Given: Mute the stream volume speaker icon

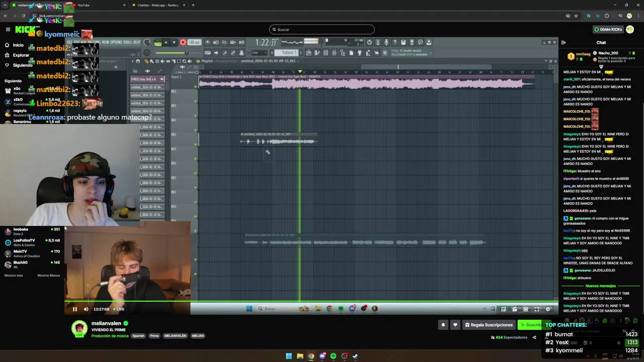Looking at the screenshot, I should point(86,309).
